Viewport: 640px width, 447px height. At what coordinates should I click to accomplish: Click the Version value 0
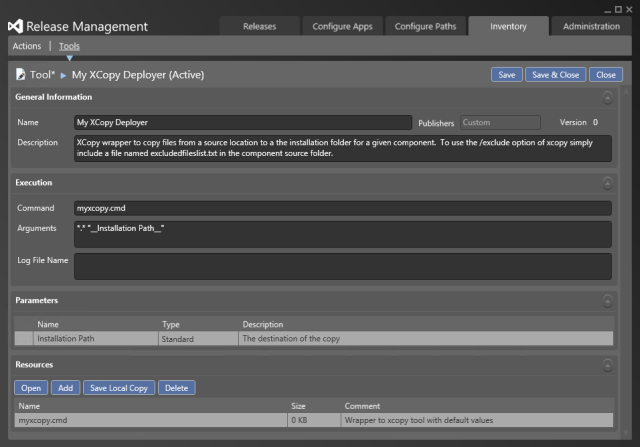596,122
